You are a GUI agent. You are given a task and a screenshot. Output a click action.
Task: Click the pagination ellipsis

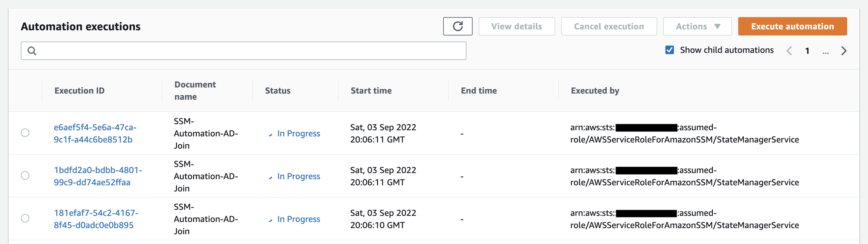825,51
